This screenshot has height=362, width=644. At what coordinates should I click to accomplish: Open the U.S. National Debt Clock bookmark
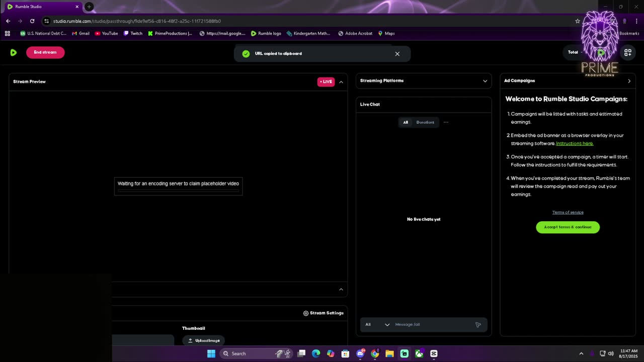point(43,34)
